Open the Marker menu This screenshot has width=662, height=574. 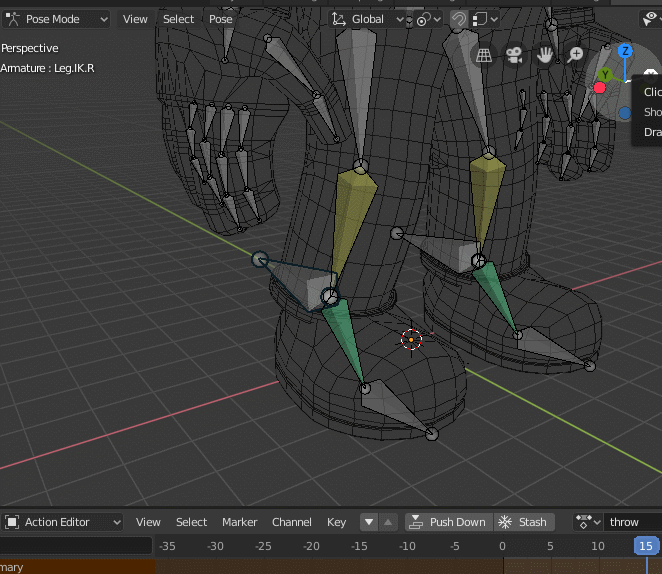pyautogui.click(x=239, y=523)
